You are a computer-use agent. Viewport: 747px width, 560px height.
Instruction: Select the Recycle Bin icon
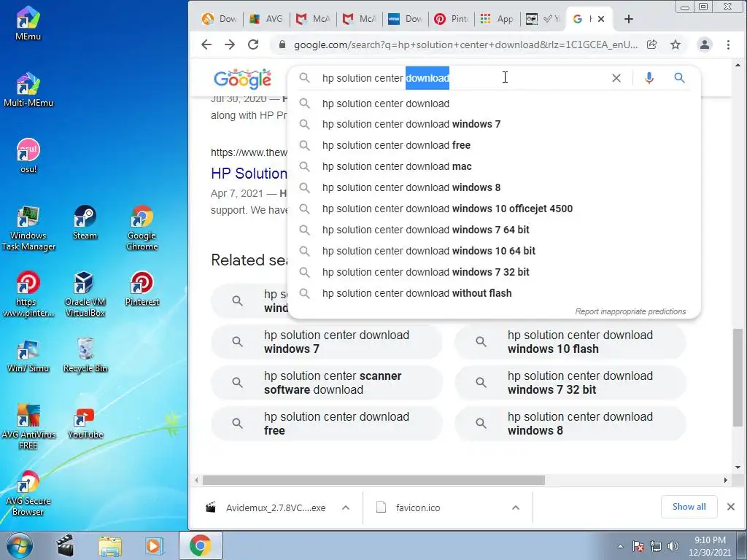[x=85, y=356]
